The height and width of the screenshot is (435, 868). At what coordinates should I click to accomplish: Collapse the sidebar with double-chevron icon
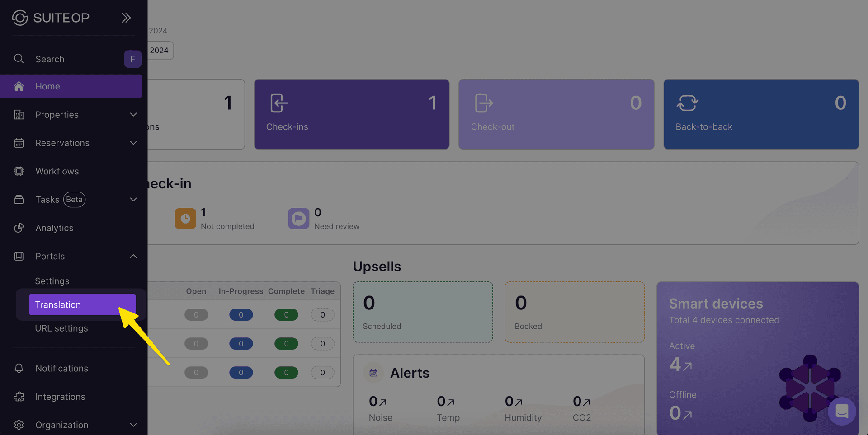tap(126, 18)
